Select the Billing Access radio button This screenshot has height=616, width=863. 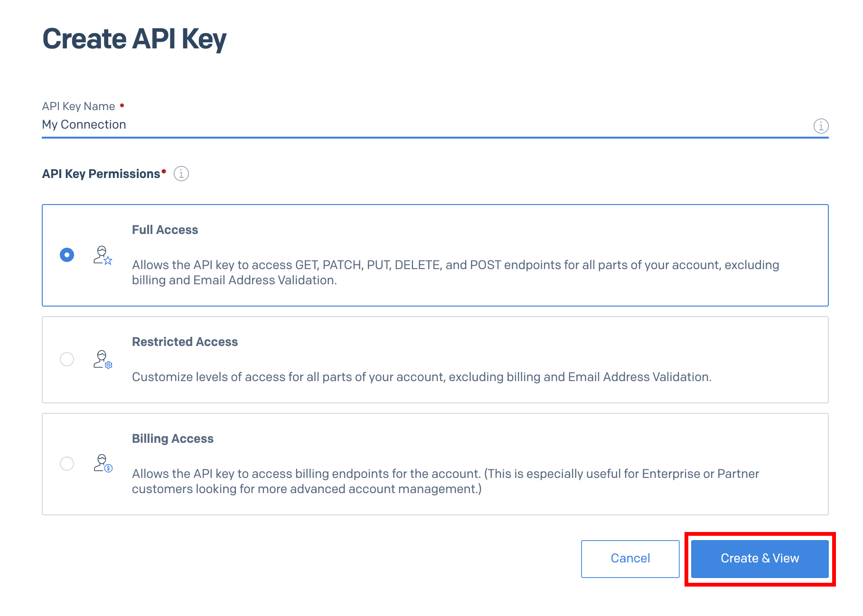click(x=67, y=464)
